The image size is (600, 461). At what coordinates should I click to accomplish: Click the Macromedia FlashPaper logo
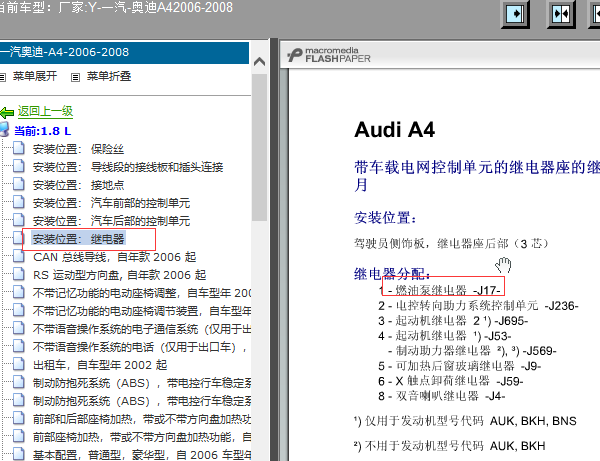329,55
